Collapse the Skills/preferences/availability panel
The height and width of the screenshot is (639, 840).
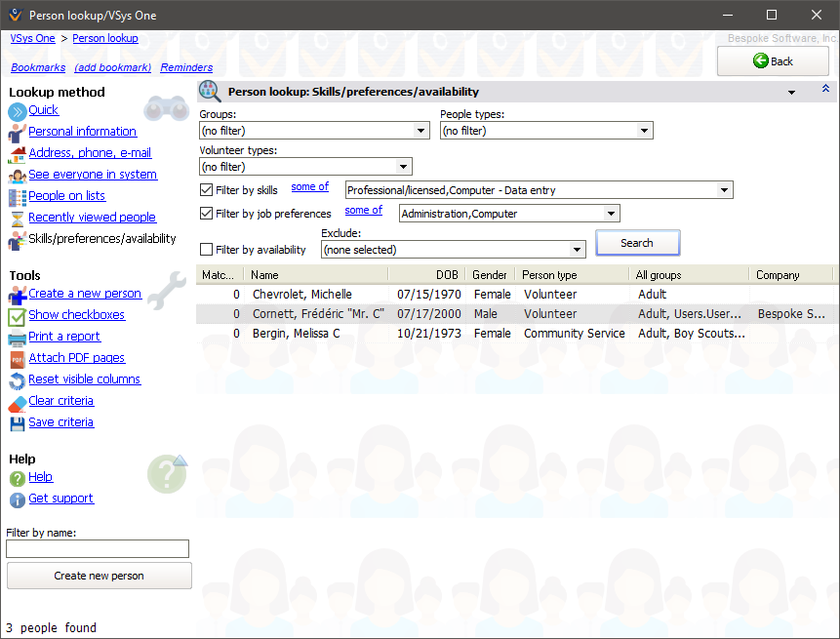click(824, 90)
